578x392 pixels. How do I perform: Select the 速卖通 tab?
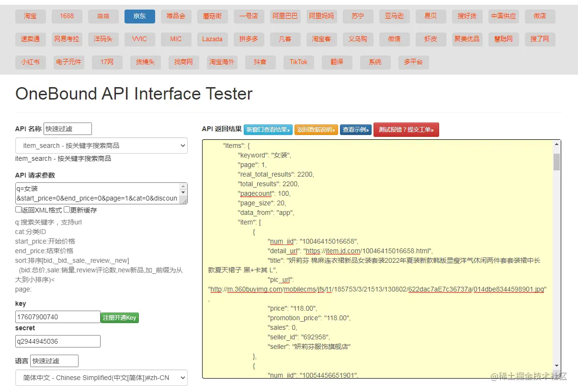coord(30,39)
